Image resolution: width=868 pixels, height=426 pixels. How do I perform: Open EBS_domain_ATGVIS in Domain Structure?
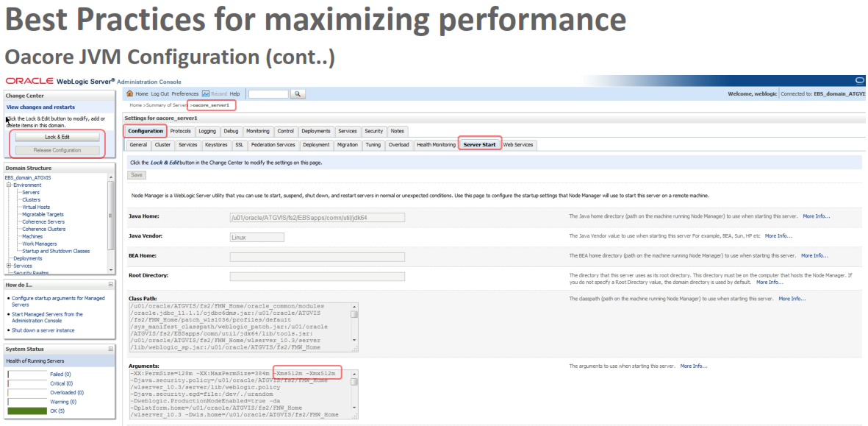click(28, 178)
